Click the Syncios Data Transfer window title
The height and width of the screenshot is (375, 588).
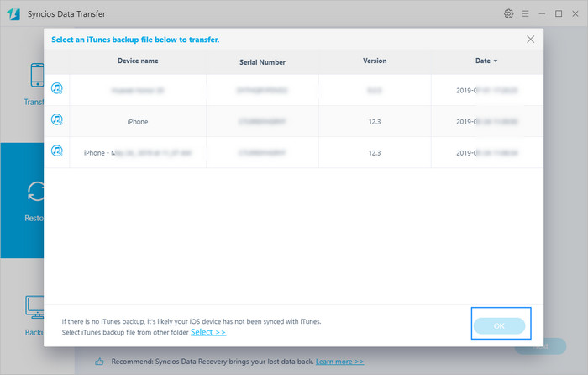[66, 14]
